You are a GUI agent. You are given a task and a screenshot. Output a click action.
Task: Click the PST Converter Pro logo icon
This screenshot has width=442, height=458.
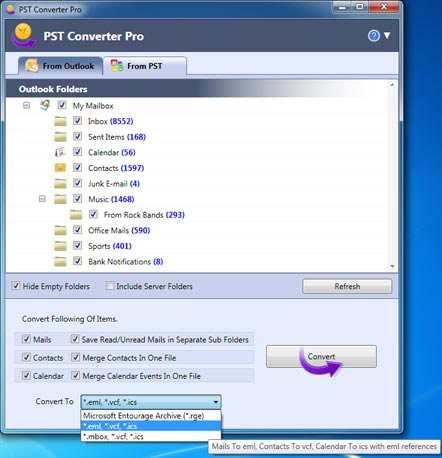coord(23,35)
